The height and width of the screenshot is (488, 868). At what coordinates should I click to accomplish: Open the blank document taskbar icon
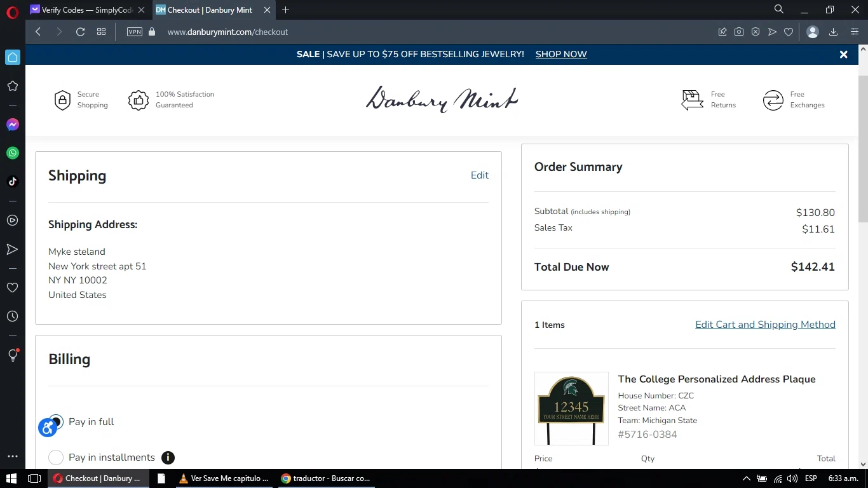(x=161, y=478)
